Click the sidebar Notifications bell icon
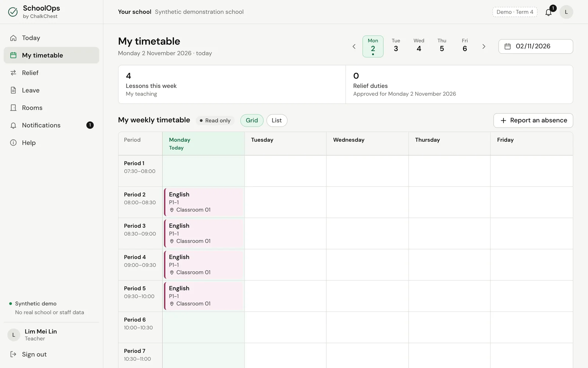 [x=13, y=125]
